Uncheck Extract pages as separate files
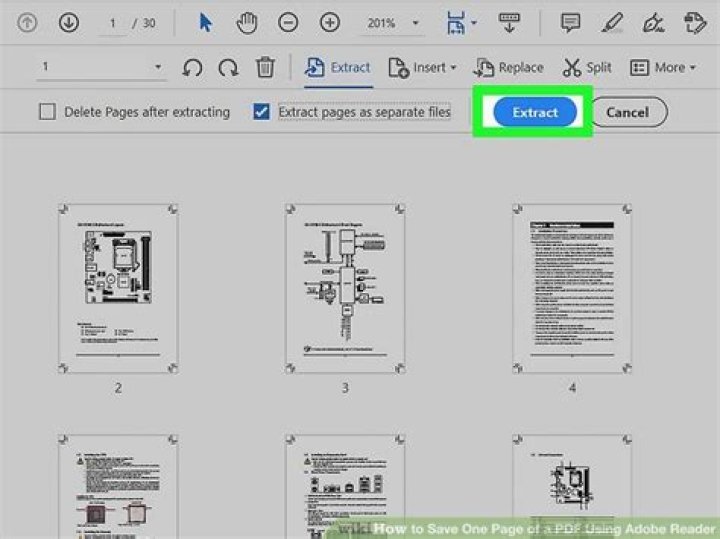The height and width of the screenshot is (539, 720). [x=261, y=112]
